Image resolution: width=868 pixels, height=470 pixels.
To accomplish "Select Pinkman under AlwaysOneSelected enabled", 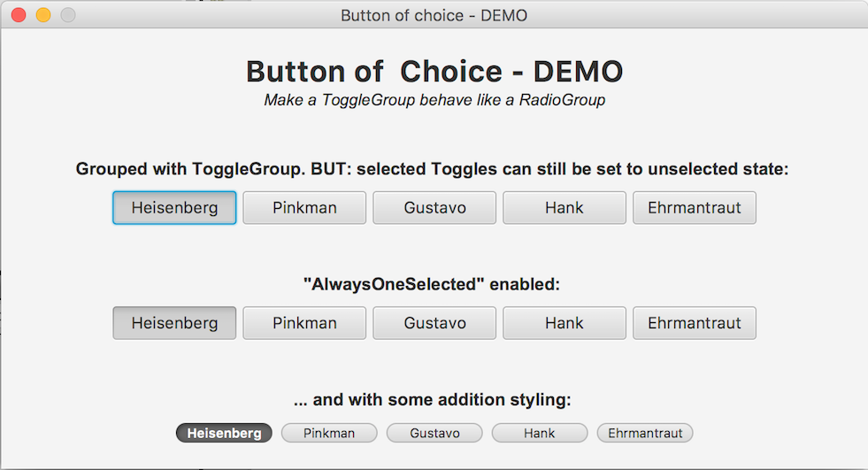I will click(x=304, y=323).
